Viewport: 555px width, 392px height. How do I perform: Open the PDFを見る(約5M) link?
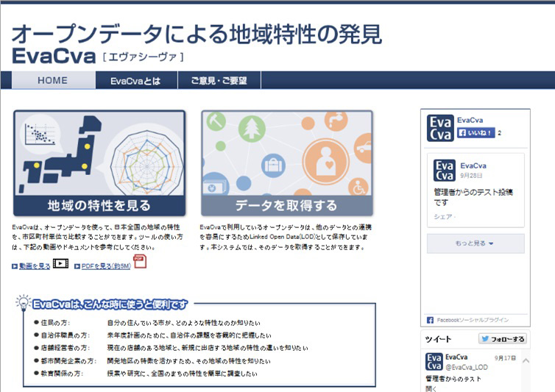click(102, 266)
